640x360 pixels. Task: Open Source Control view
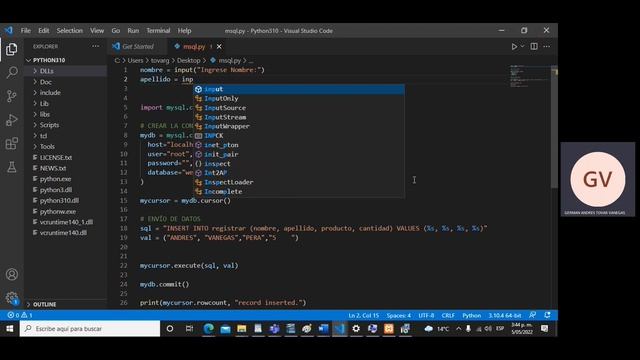click(11, 96)
